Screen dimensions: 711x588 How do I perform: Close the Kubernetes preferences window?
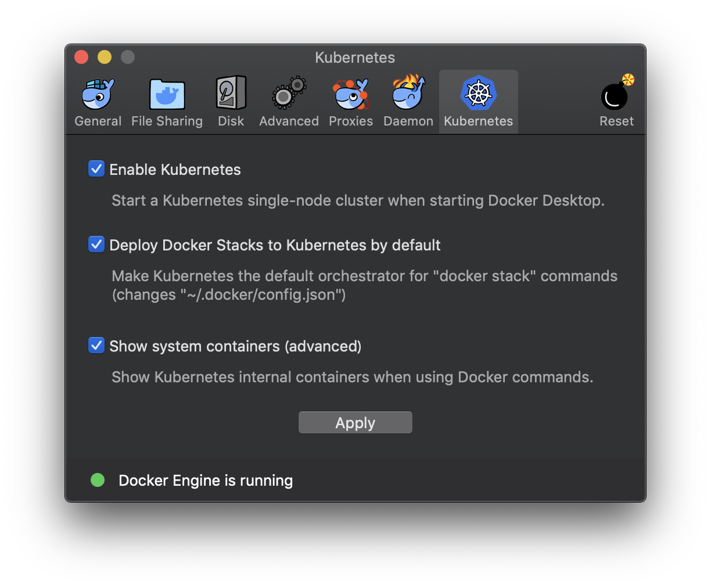(x=81, y=57)
